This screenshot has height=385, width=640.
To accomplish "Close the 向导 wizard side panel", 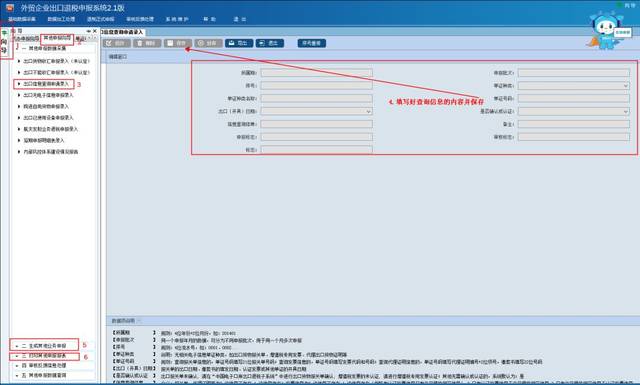I will point(95,31).
